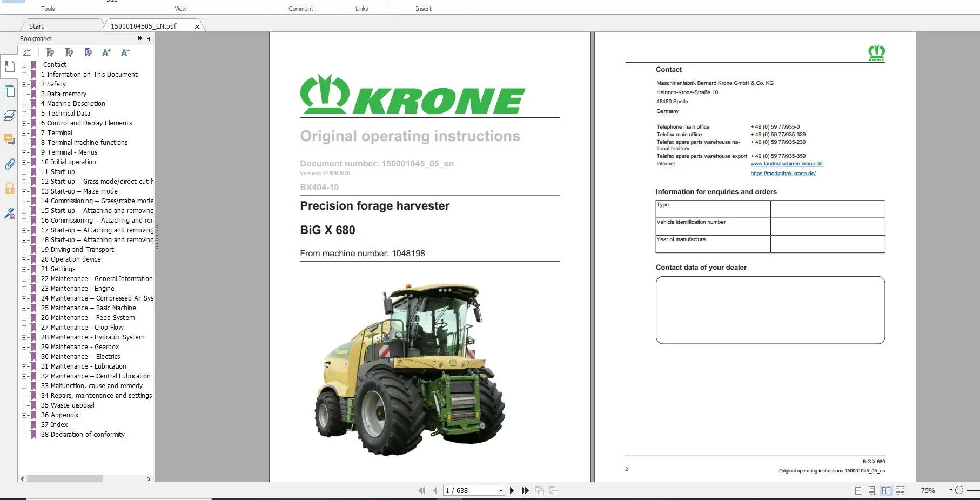Enable continuous page view mode
This screenshot has height=500, width=980.
(871, 490)
